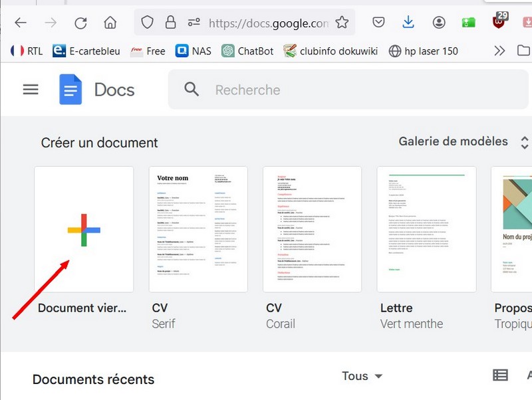
Task: Show more bookmarks with the chevron overflow
Action: 499,51
